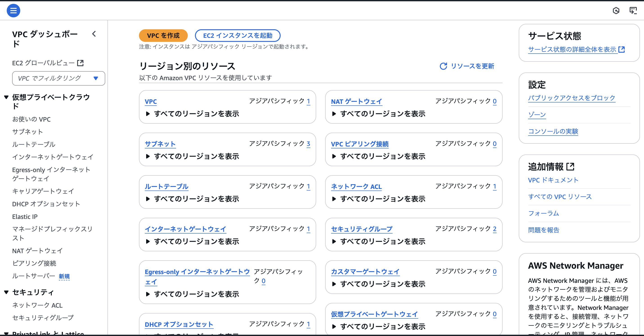Viewport: 644px width, 336px height.
Task: Click external link icon next to 追加情報
Action: 570,166
